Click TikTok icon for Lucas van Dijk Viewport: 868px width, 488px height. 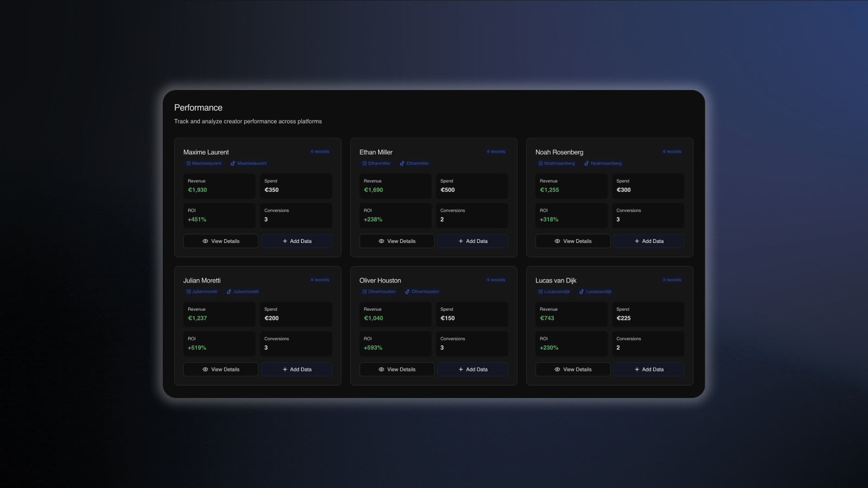[x=582, y=292]
